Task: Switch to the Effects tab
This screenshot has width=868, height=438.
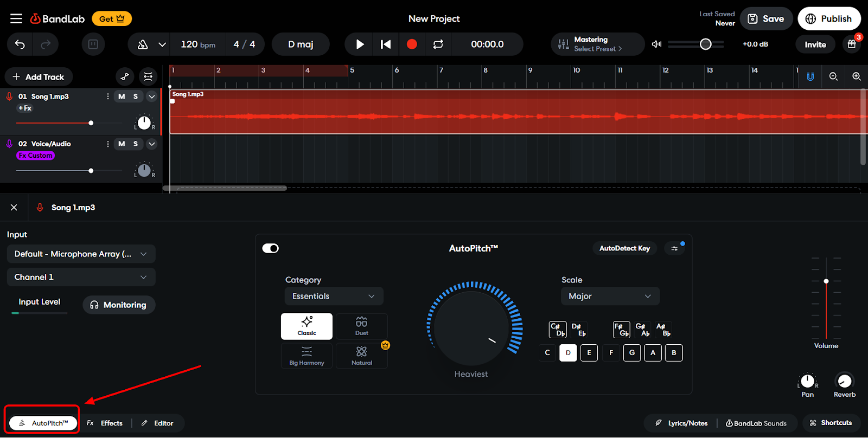Action: [x=105, y=423]
